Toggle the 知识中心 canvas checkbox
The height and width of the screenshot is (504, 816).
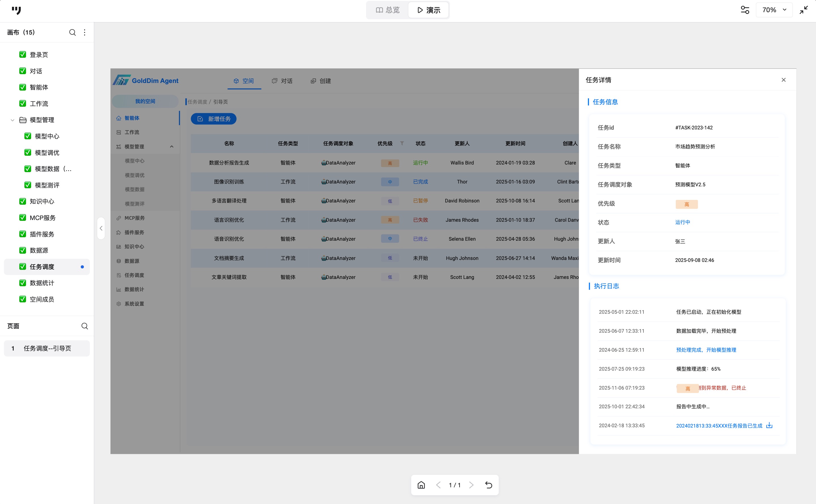point(23,201)
